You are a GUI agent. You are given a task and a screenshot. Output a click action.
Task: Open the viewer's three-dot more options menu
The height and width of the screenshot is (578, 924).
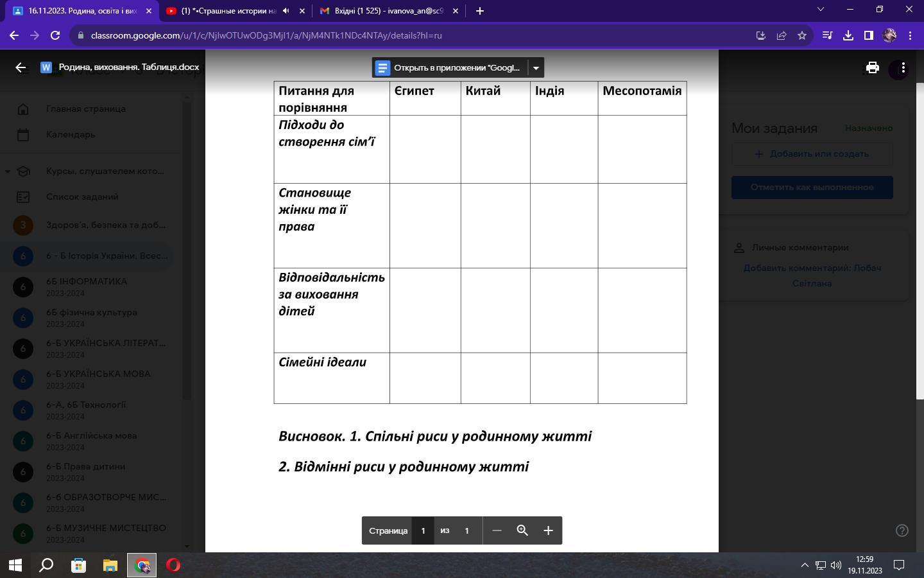(x=903, y=67)
